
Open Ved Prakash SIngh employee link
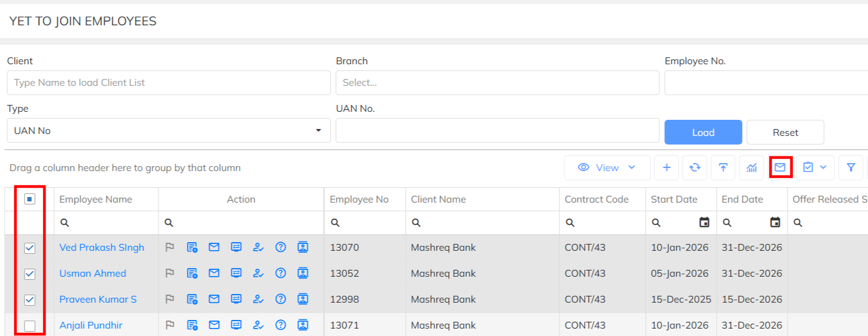(102, 248)
